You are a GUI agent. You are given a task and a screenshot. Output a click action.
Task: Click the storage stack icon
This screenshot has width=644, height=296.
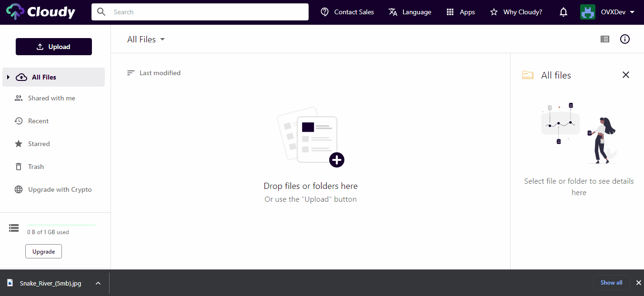click(14, 228)
